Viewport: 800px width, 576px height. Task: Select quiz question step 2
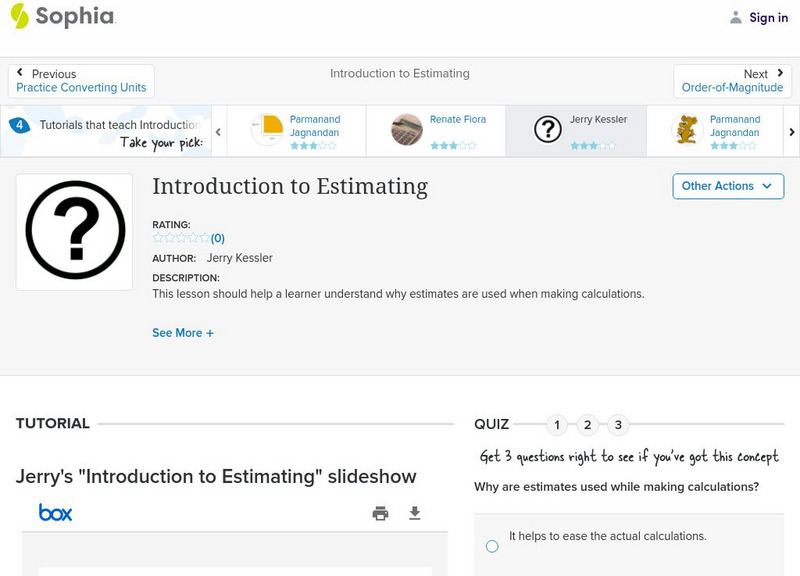[x=588, y=424]
